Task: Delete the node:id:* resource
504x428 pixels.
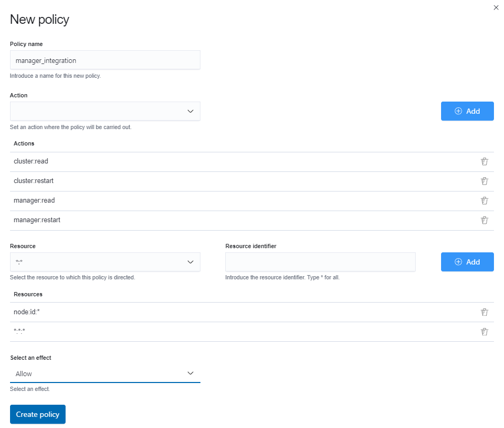Action: click(x=484, y=312)
